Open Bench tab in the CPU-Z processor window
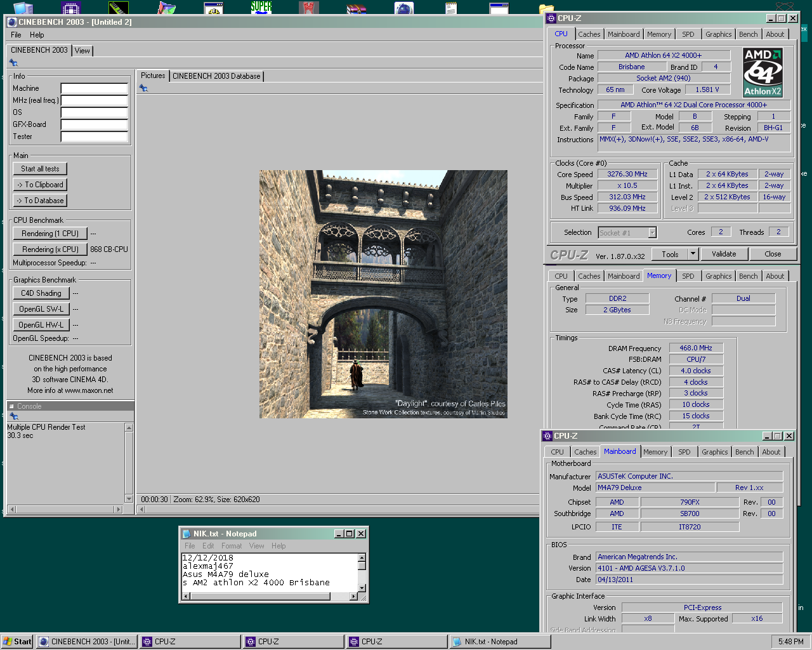The image size is (812, 650). [x=748, y=34]
